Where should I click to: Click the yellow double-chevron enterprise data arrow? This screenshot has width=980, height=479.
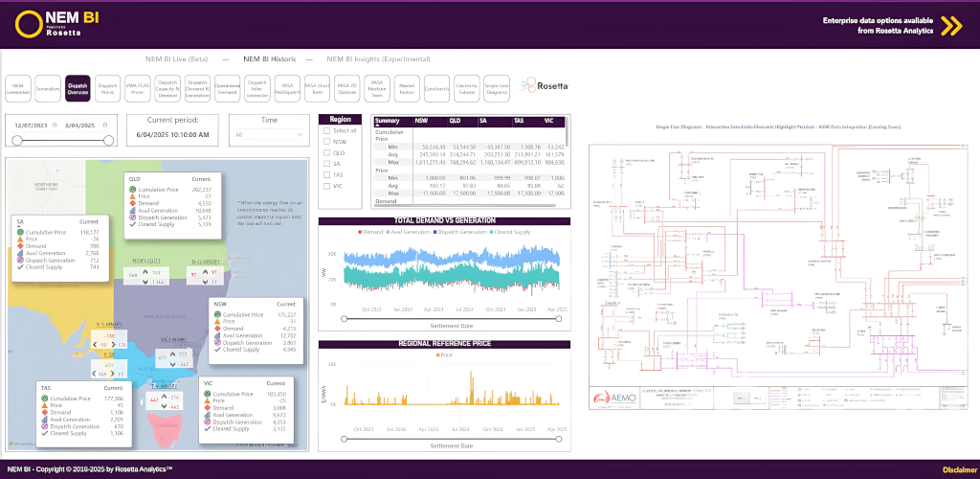951,26
